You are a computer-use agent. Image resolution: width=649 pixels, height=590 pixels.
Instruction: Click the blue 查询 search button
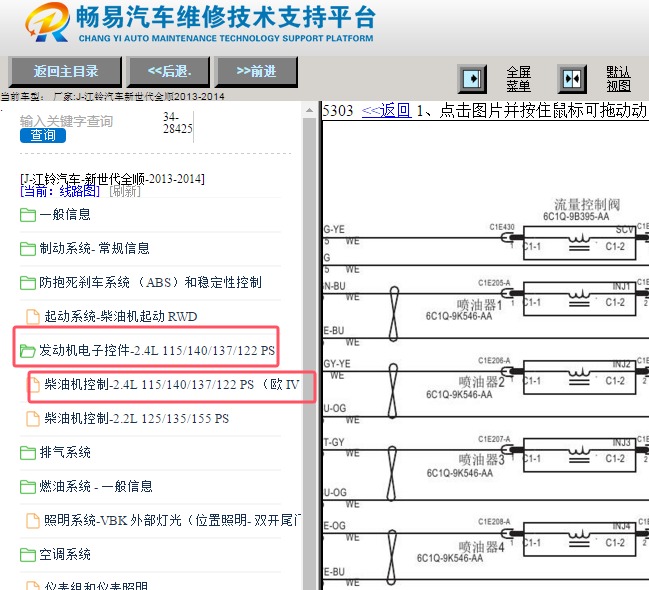(43, 135)
